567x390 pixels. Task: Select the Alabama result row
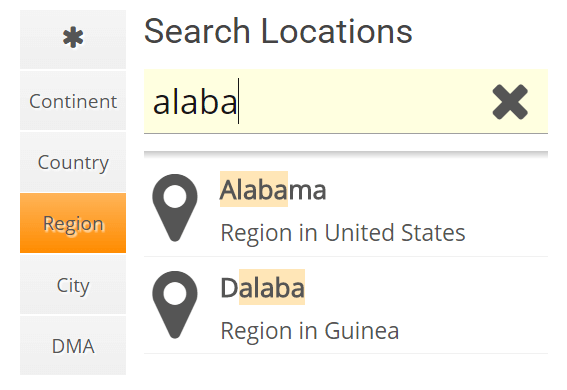click(x=346, y=208)
